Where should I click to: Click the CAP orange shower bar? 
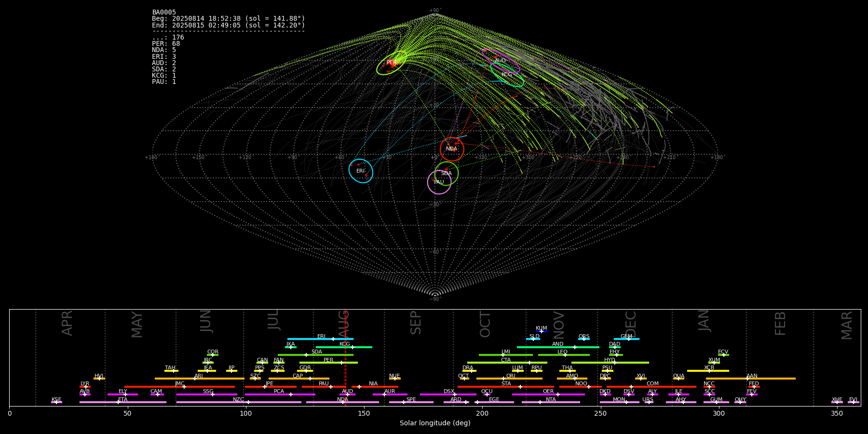coord(299,379)
